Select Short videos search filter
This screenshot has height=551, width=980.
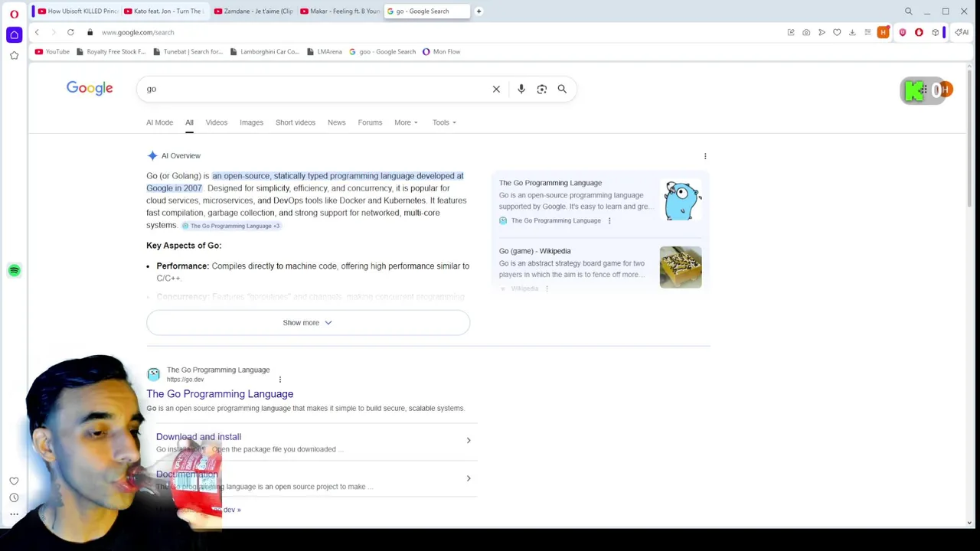[x=296, y=122]
